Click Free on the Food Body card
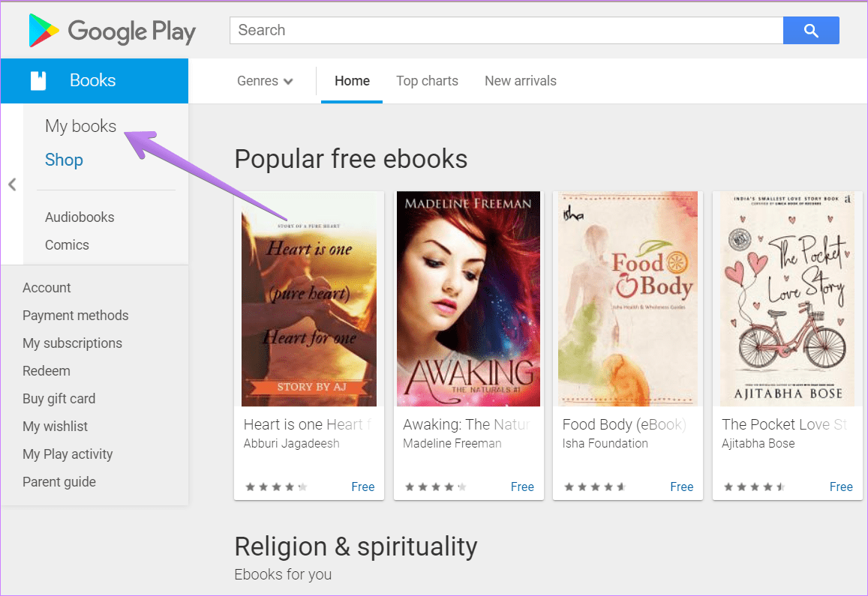868x596 pixels. tap(681, 487)
